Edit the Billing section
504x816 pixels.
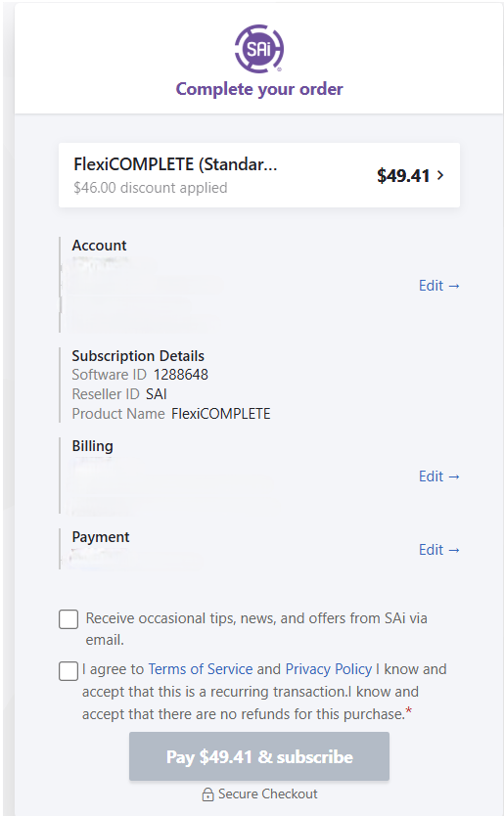(438, 476)
